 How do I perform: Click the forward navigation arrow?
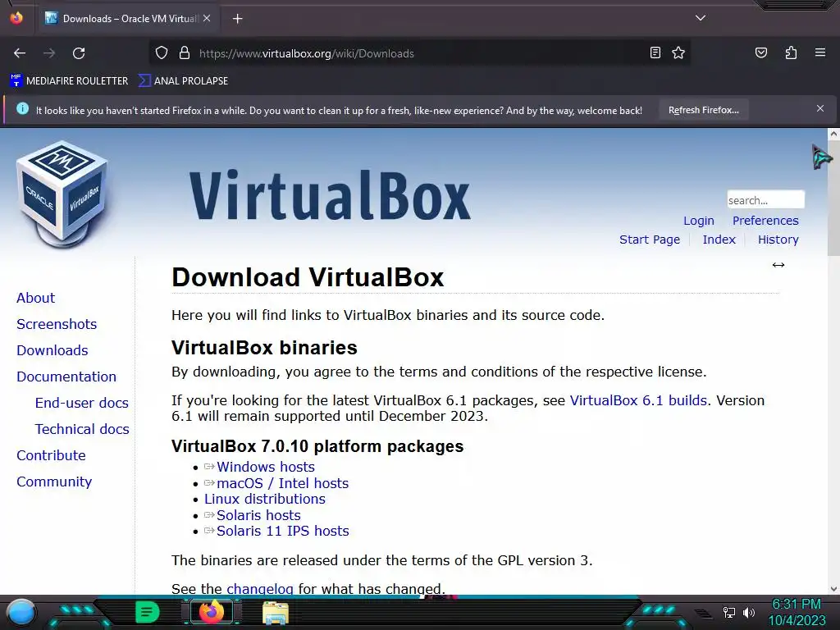(x=49, y=53)
